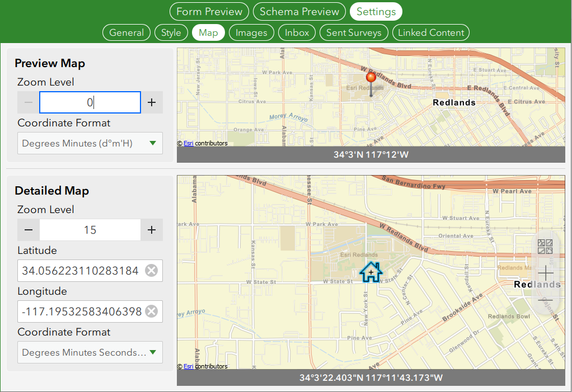This screenshot has height=392, width=572.
Task: Zoom out using the detailed map's minus control
Action: point(545,300)
